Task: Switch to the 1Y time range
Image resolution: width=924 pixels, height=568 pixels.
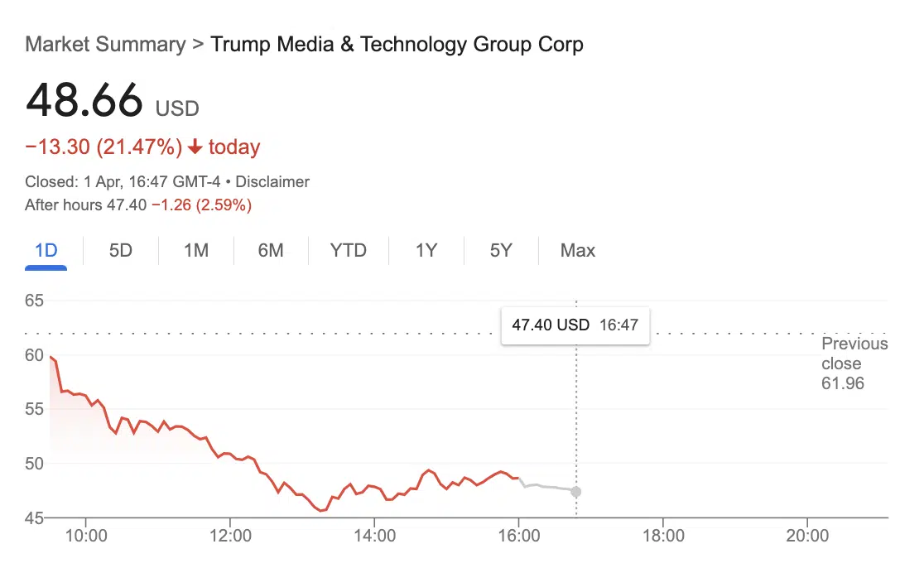Action: [x=426, y=251]
